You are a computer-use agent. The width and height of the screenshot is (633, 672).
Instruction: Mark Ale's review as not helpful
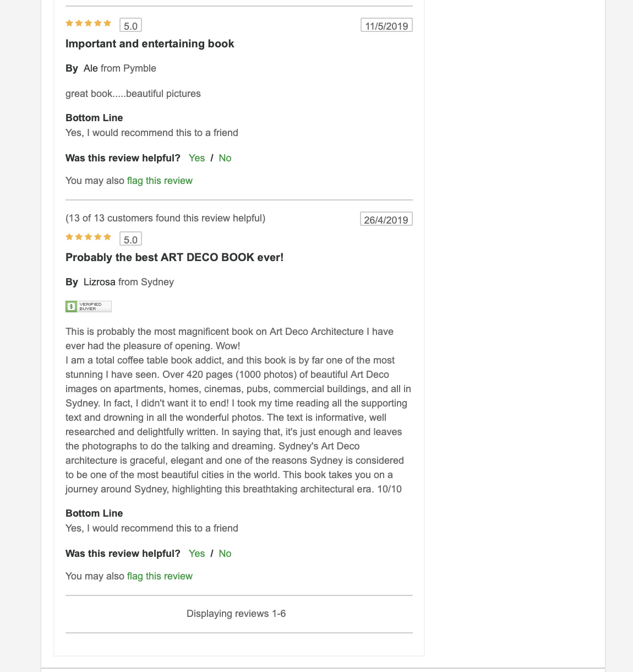pyautogui.click(x=225, y=158)
